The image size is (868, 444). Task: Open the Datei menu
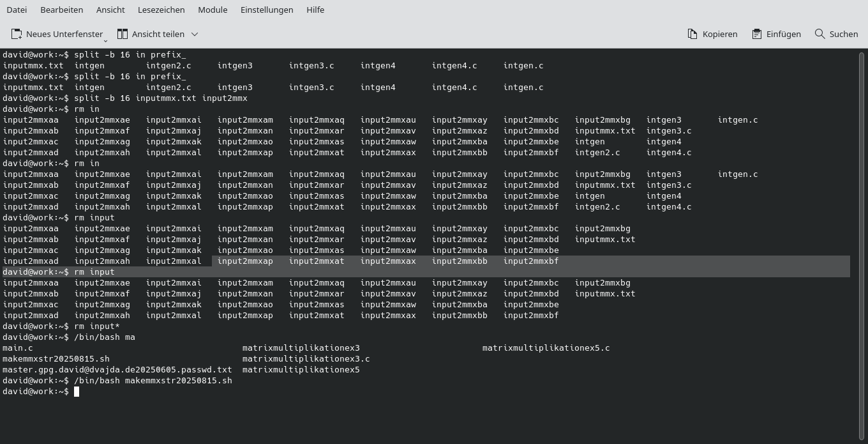tap(17, 10)
